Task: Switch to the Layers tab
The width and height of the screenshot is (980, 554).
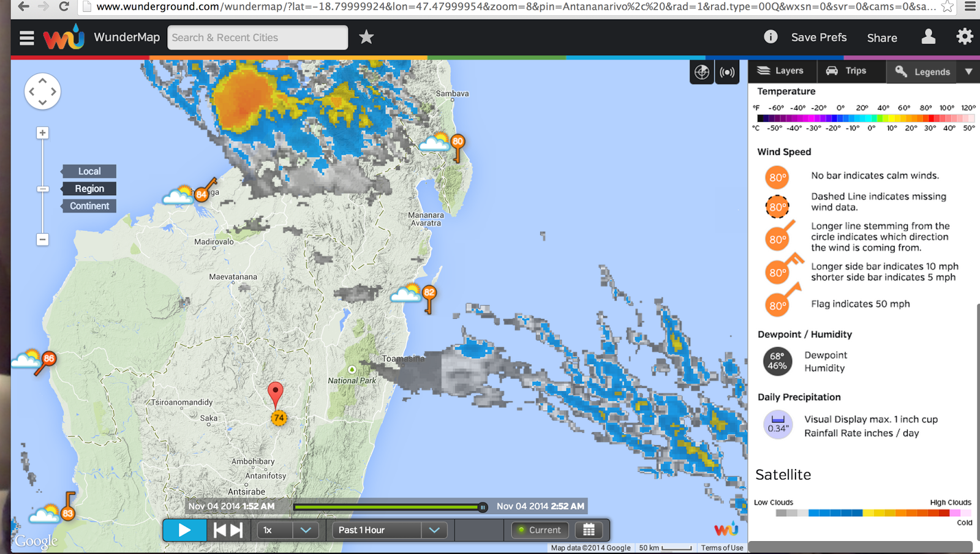Action: (782, 70)
